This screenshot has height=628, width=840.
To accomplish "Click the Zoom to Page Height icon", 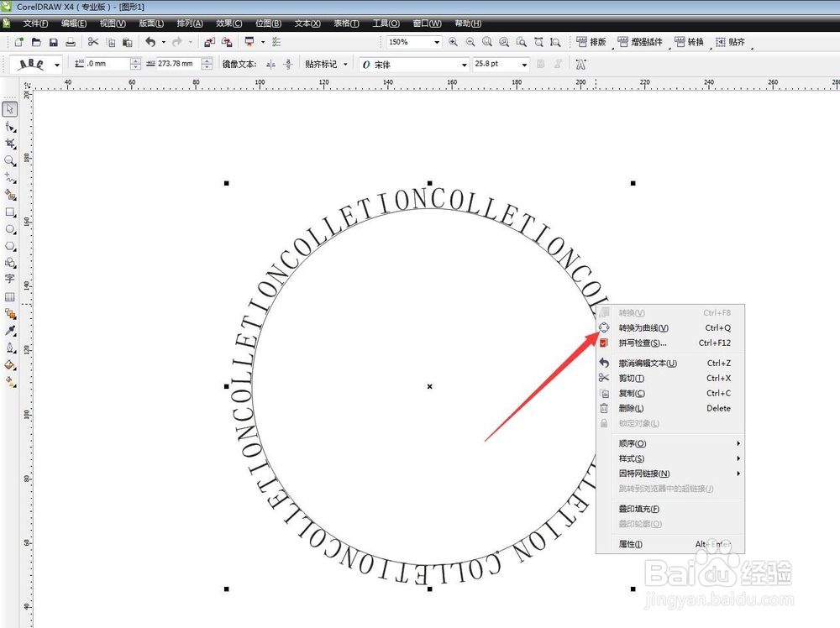I will coord(555,42).
